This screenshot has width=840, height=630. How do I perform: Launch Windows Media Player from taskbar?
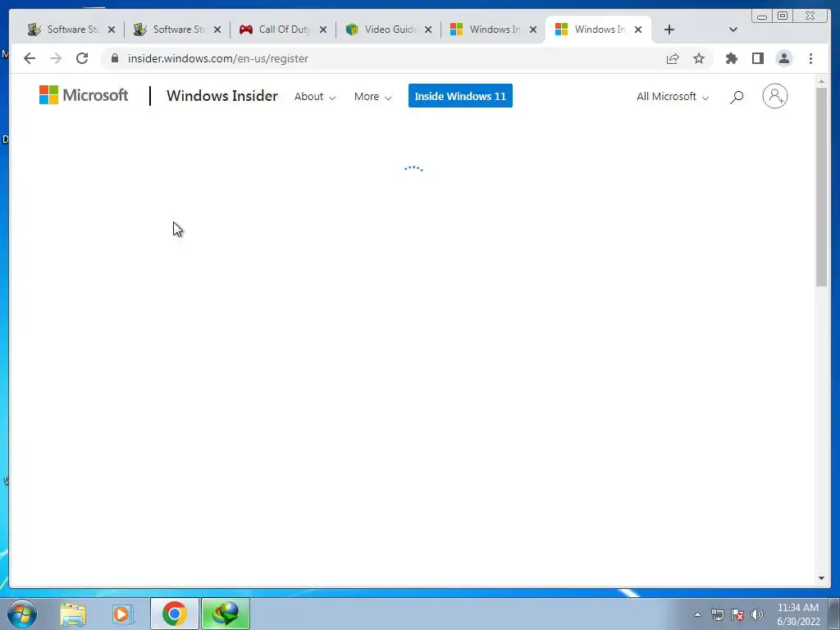pos(123,614)
